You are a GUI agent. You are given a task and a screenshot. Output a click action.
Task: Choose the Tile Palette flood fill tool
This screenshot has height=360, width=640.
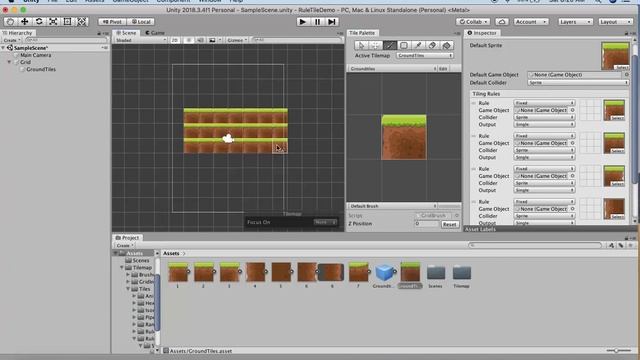(447, 45)
